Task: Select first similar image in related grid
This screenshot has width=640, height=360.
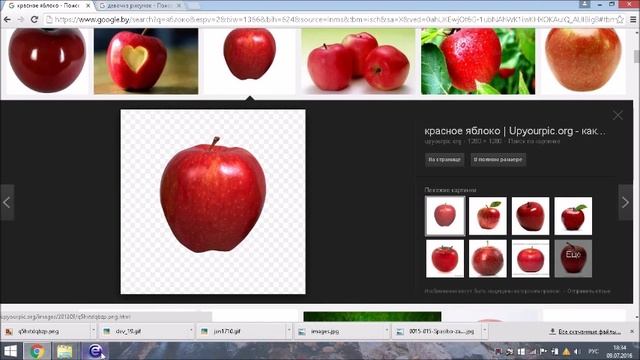Action: tap(445, 216)
